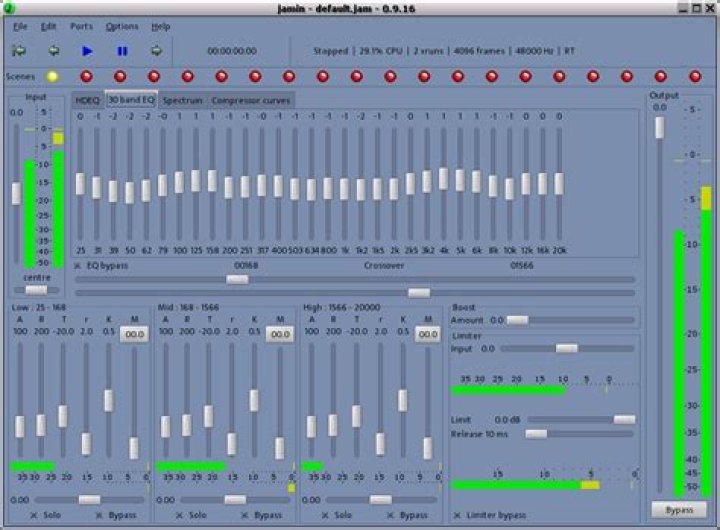Click the 1k EQ band slider handle
The height and width of the screenshot is (530, 720).
pyautogui.click(x=344, y=189)
